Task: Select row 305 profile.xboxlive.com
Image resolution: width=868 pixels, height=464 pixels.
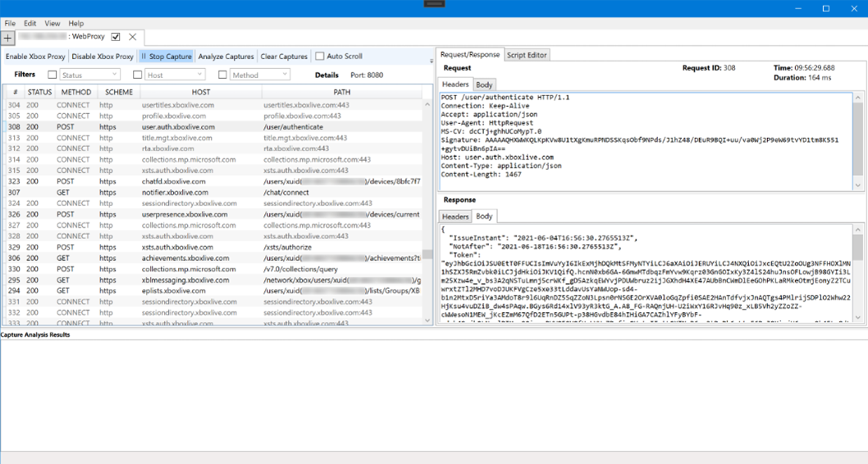Action: click(213, 116)
